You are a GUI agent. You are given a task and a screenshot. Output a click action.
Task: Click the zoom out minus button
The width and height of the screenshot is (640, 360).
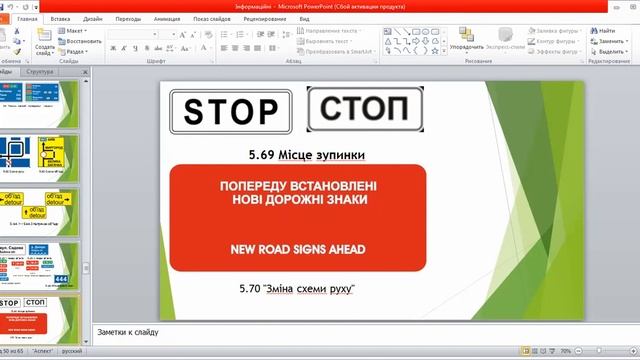(578, 351)
